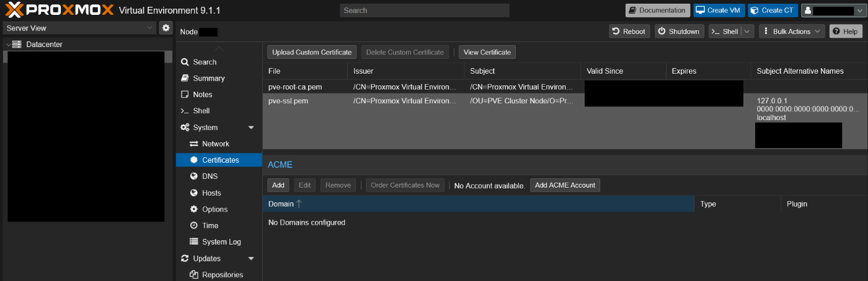Open the node Shell button
The height and width of the screenshot is (281, 868).
(x=725, y=32)
